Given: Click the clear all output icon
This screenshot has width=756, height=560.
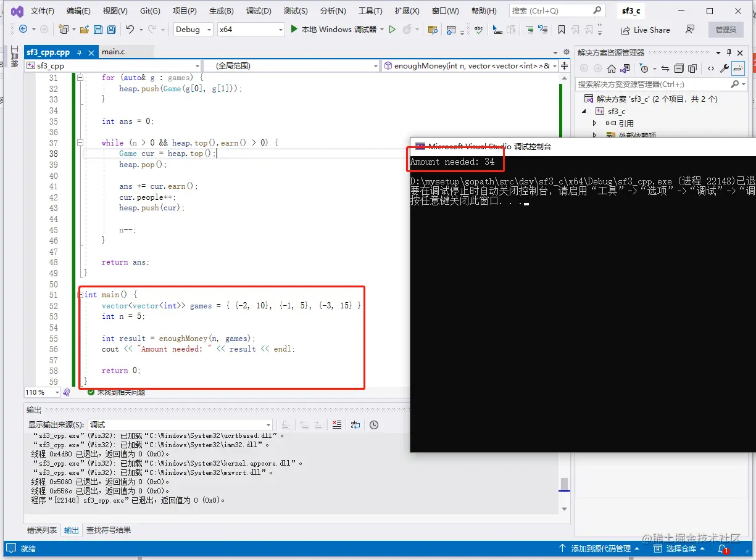Looking at the screenshot, I should [x=336, y=425].
